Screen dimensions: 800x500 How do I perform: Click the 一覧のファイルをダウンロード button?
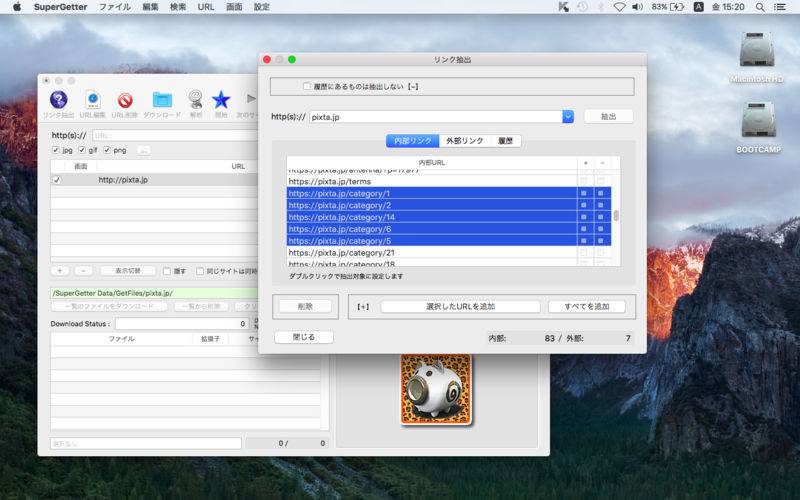pyautogui.click(x=109, y=307)
